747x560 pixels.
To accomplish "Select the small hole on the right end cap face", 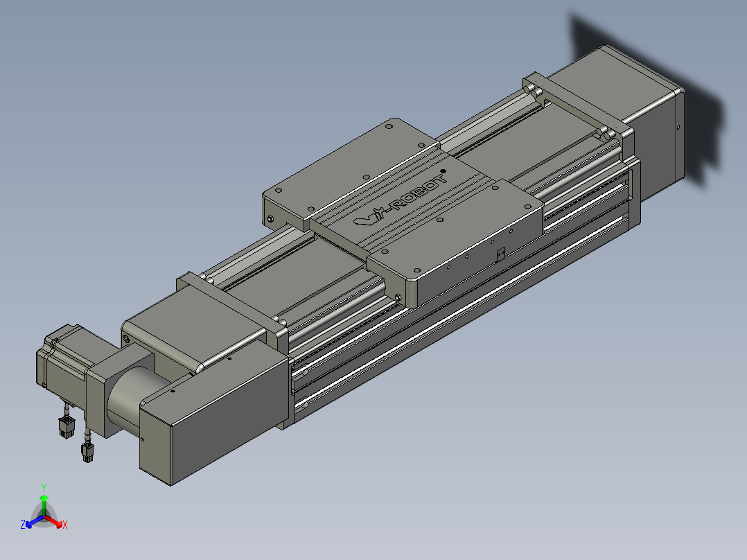I will pos(678,128).
